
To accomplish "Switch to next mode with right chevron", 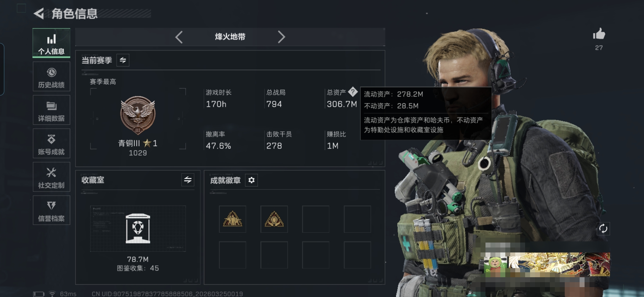I will tap(281, 37).
